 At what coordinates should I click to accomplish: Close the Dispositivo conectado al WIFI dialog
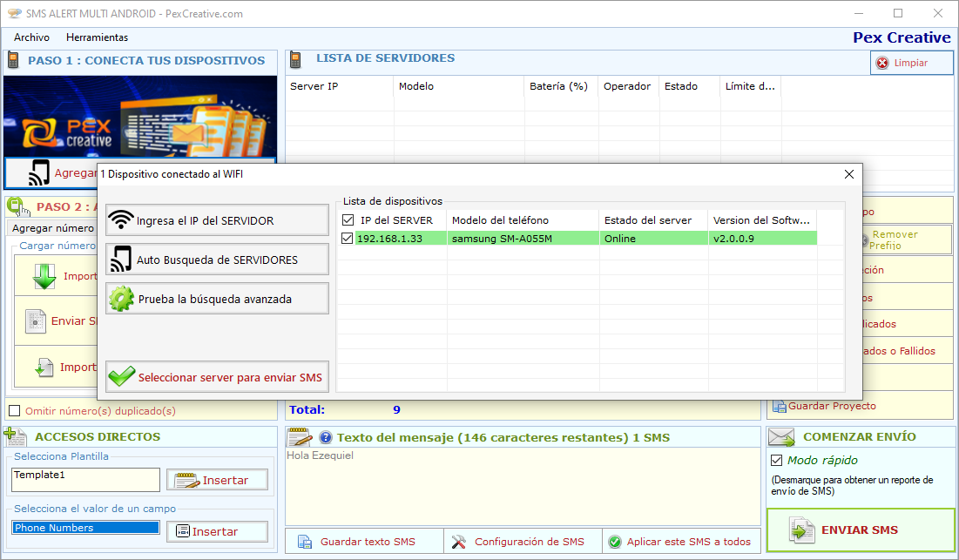pyautogui.click(x=849, y=174)
